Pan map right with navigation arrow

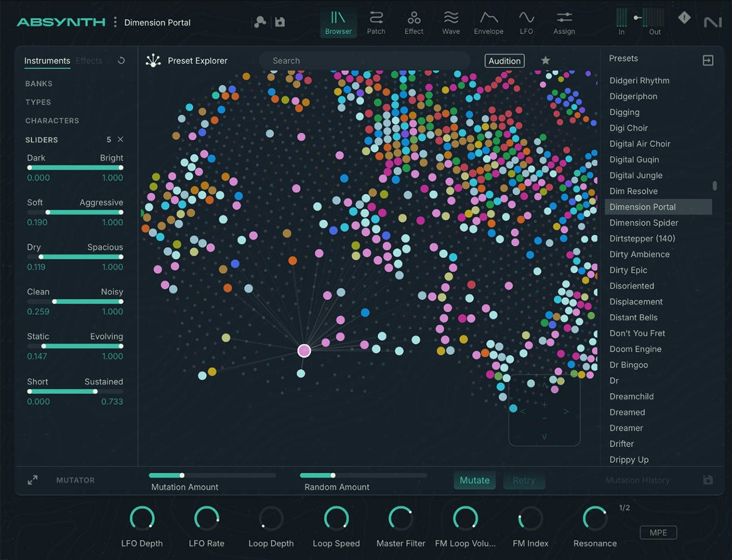pos(566,412)
